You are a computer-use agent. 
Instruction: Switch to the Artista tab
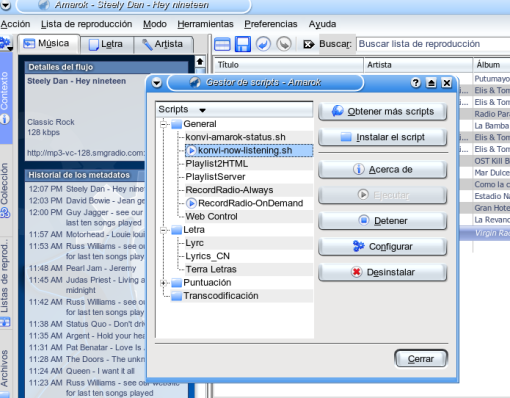(163, 44)
